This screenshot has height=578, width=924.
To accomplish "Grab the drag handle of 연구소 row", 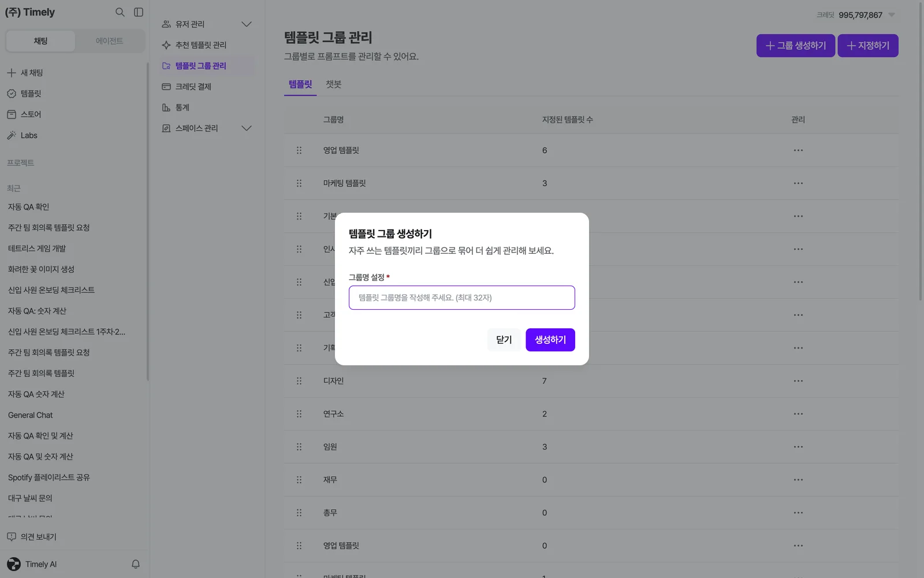I will coord(299,414).
